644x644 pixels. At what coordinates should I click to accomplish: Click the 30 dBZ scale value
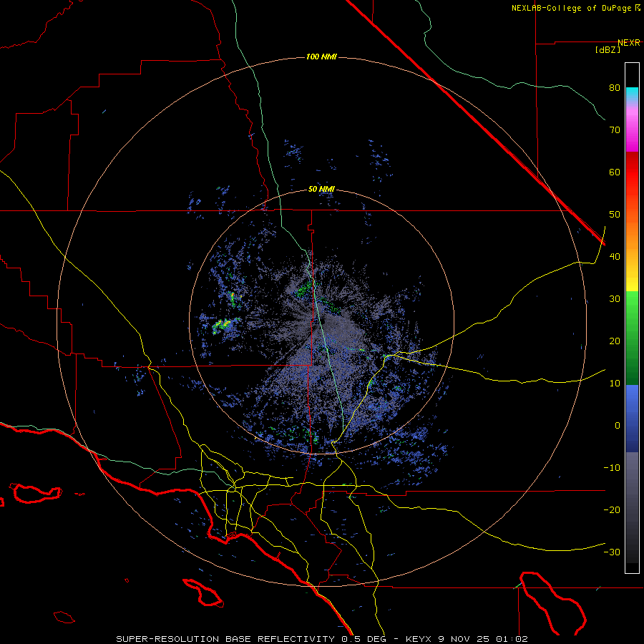click(615, 299)
